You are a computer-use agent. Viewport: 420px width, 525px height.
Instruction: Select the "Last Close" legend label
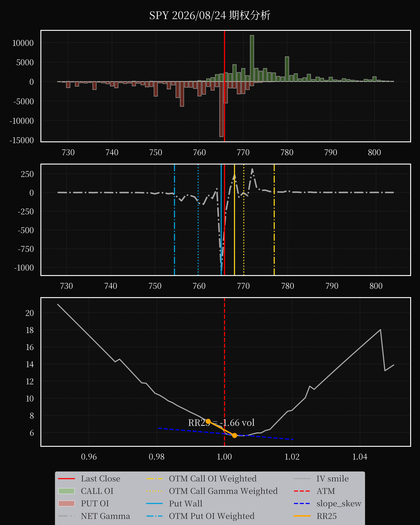click(x=101, y=478)
